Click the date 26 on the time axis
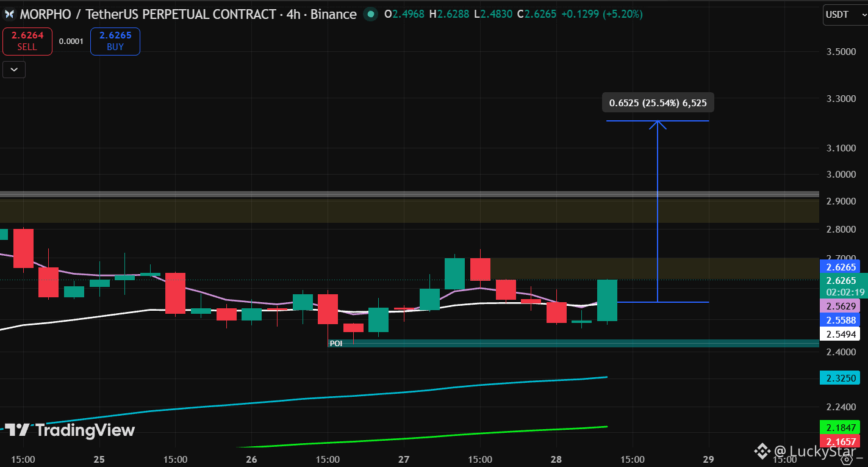Image resolution: width=868 pixels, height=467 pixels. coord(251,458)
